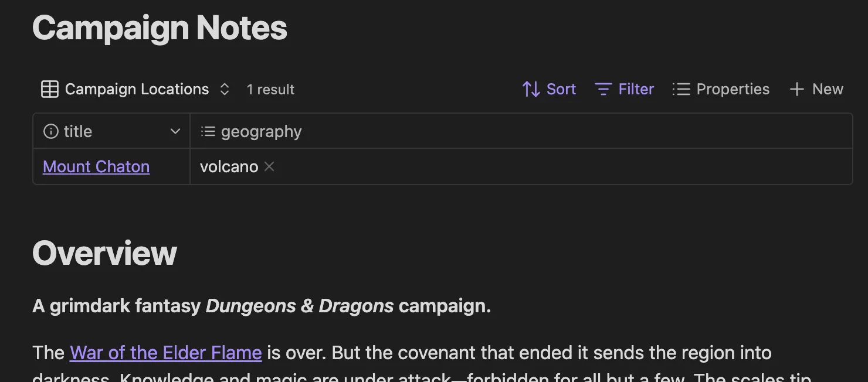868x382 pixels.
Task: Remove the volcano tag with its X
Action: [x=269, y=166]
